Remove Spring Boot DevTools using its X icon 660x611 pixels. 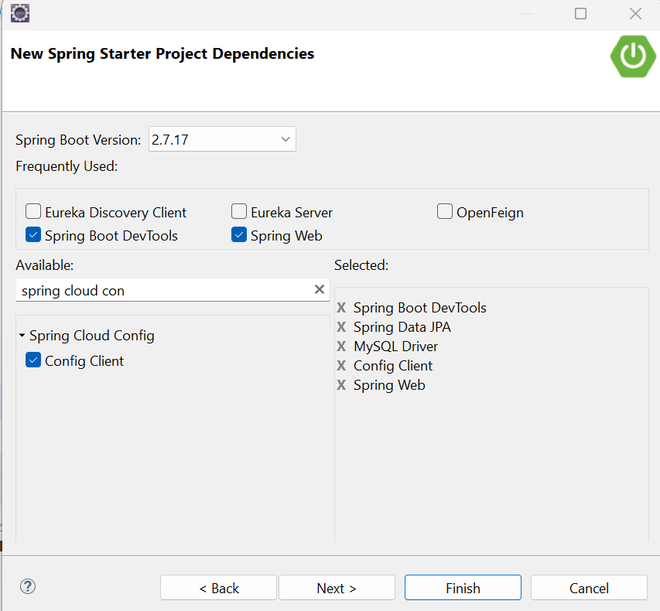click(x=342, y=308)
